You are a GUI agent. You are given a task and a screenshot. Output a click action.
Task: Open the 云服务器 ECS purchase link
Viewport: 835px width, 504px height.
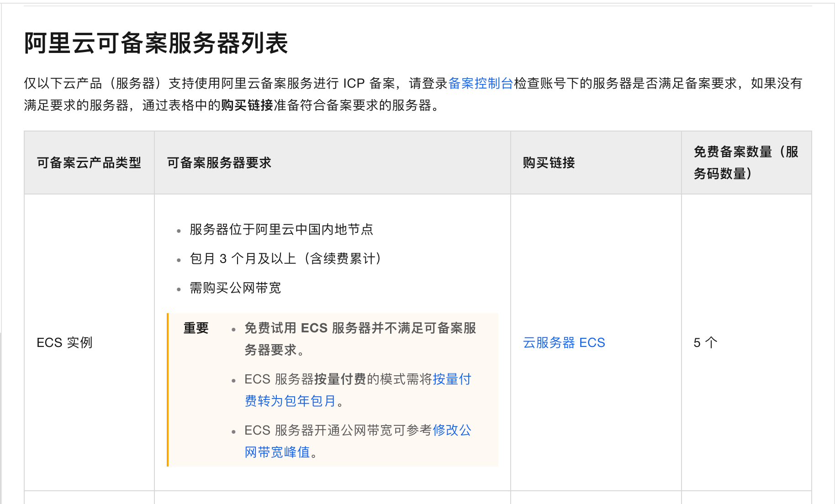(x=564, y=342)
